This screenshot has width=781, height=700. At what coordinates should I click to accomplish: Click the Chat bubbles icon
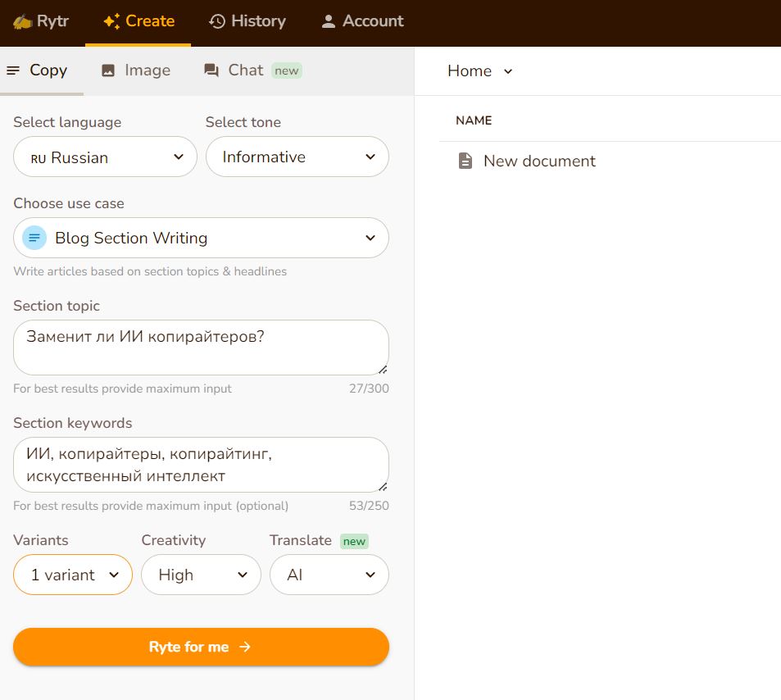[x=211, y=70]
